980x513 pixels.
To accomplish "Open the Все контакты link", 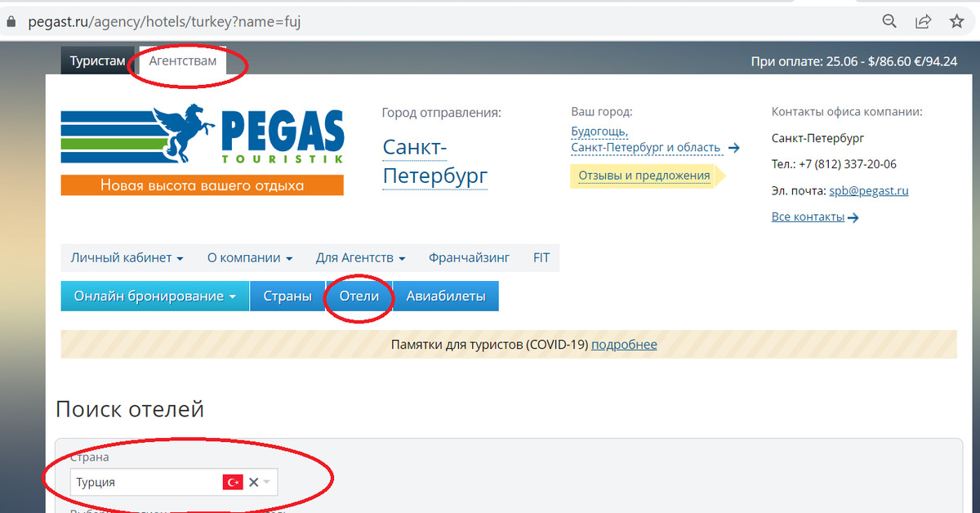I will click(x=808, y=216).
